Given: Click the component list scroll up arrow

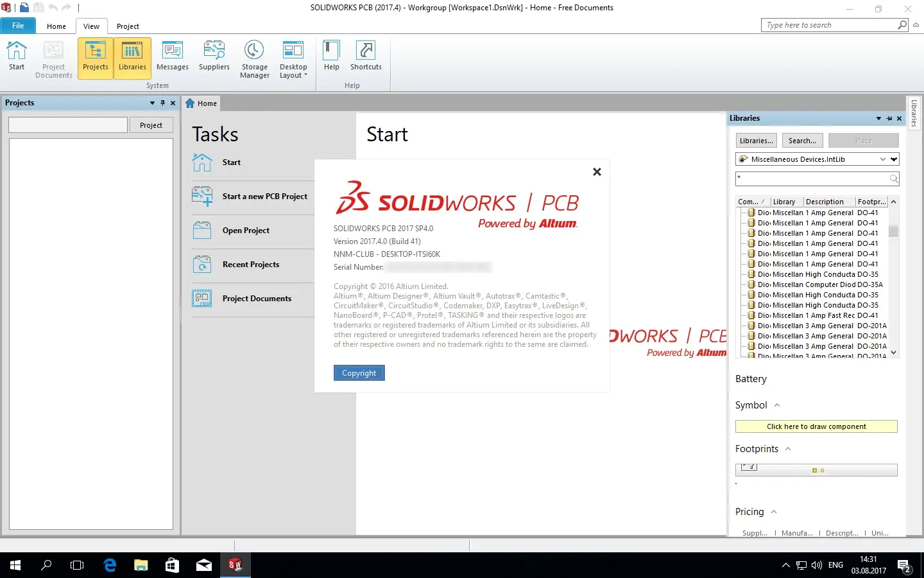Looking at the screenshot, I should click(894, 202).
